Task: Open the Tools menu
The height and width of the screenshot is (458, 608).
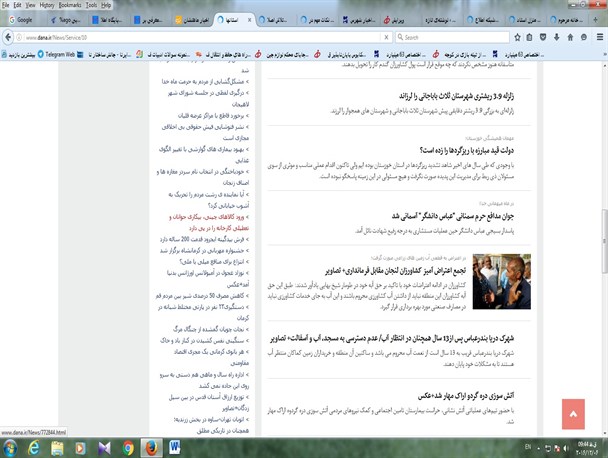Action: [91, 5]
